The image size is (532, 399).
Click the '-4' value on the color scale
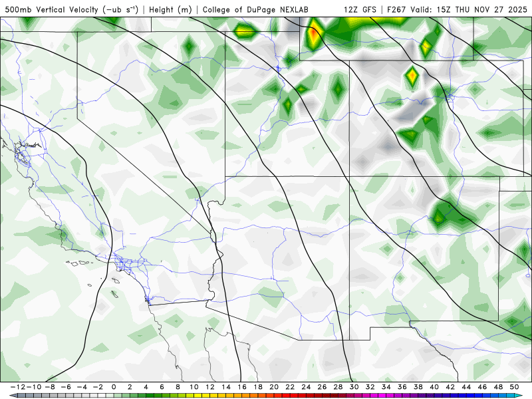pos(82,387)
